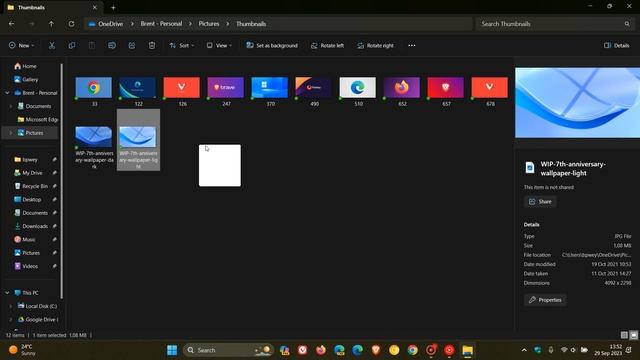Screen dimensions: 640x360
Task: Switch to details list view layout
Action: click(x=624, y=335)
